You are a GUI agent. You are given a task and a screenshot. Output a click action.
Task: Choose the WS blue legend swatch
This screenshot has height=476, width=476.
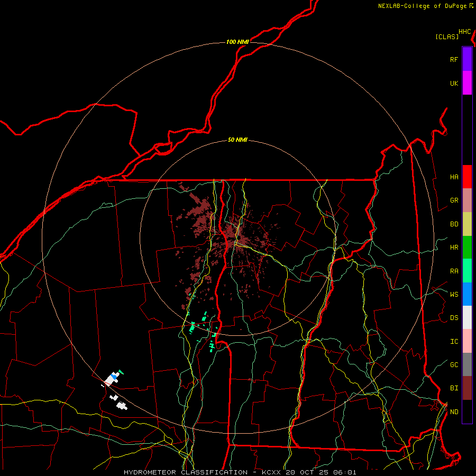pos(467,294)
